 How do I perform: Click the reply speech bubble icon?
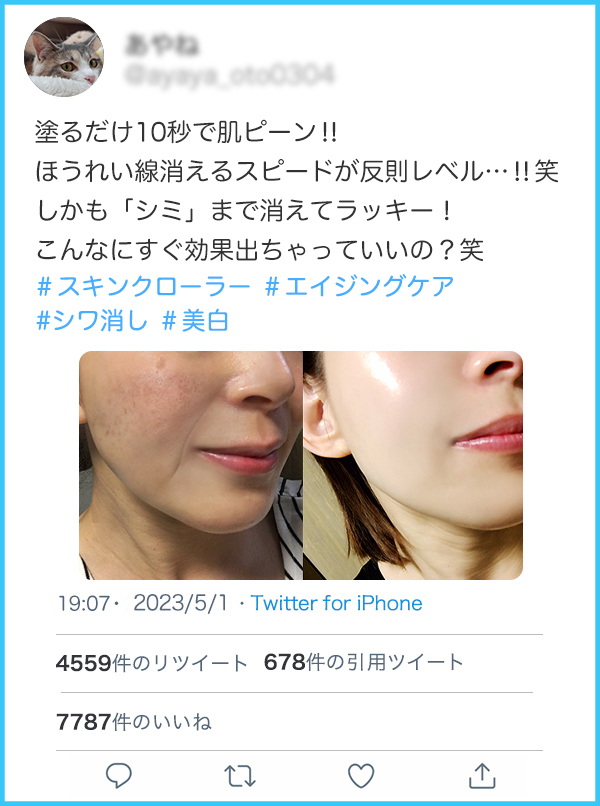[119, 775]
